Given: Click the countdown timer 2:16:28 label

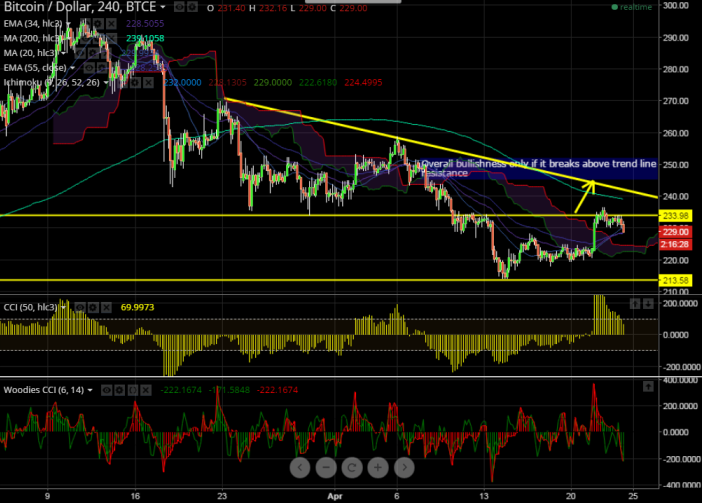Looking at the screenshot, I should pos(676,244).
